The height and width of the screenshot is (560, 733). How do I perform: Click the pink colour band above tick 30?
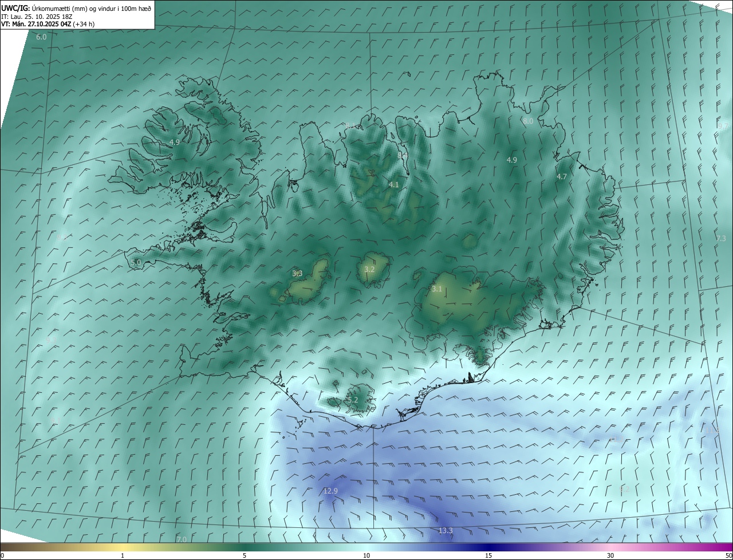pos(610,547)
